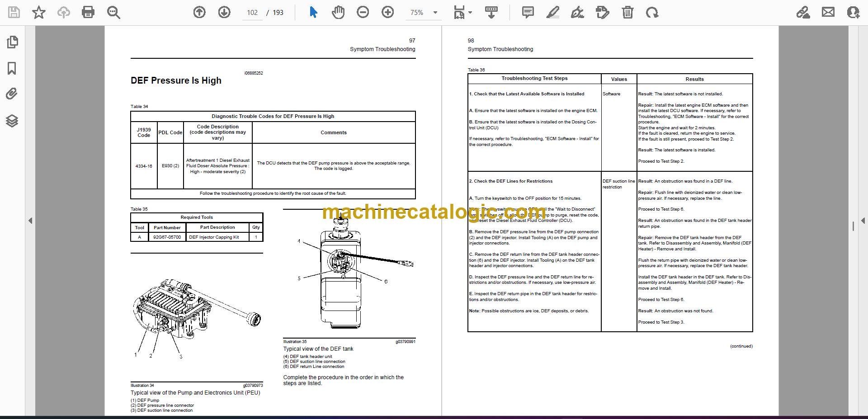
Task: Zoom in with plus button
Action: [x=388, y=12]
